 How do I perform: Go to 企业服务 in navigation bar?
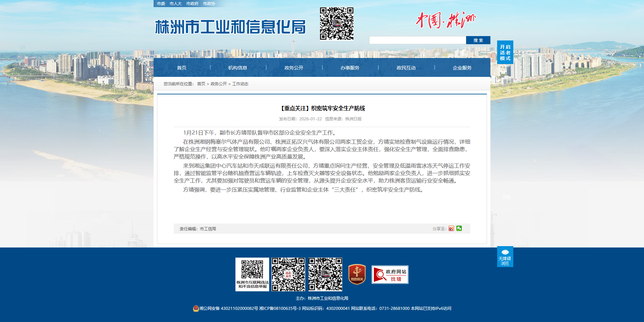click(x=462, y=68)
